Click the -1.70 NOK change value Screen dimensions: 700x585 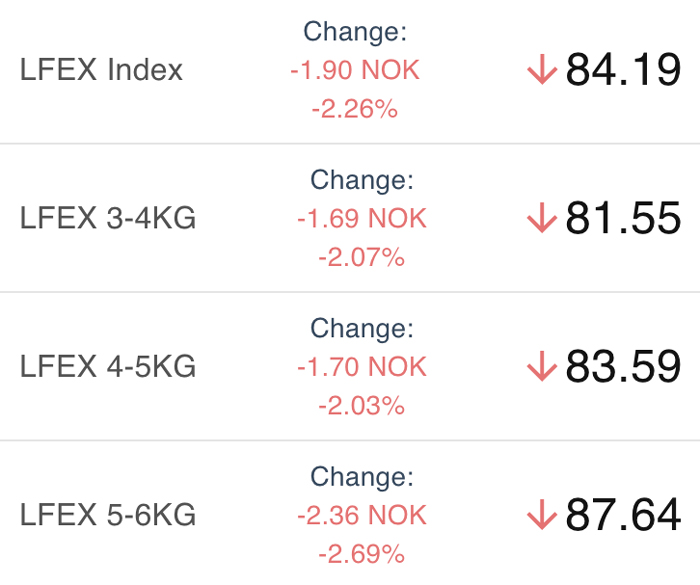(x=362, y=367)
